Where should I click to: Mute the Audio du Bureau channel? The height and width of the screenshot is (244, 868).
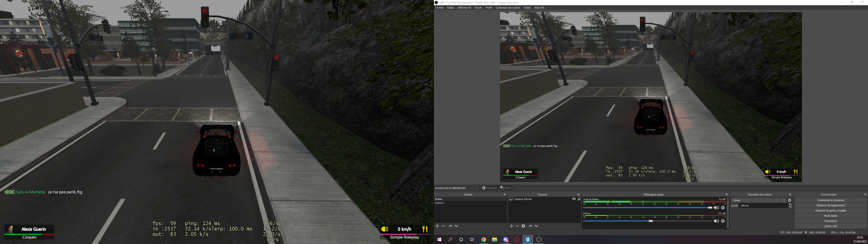coord(716,208)
